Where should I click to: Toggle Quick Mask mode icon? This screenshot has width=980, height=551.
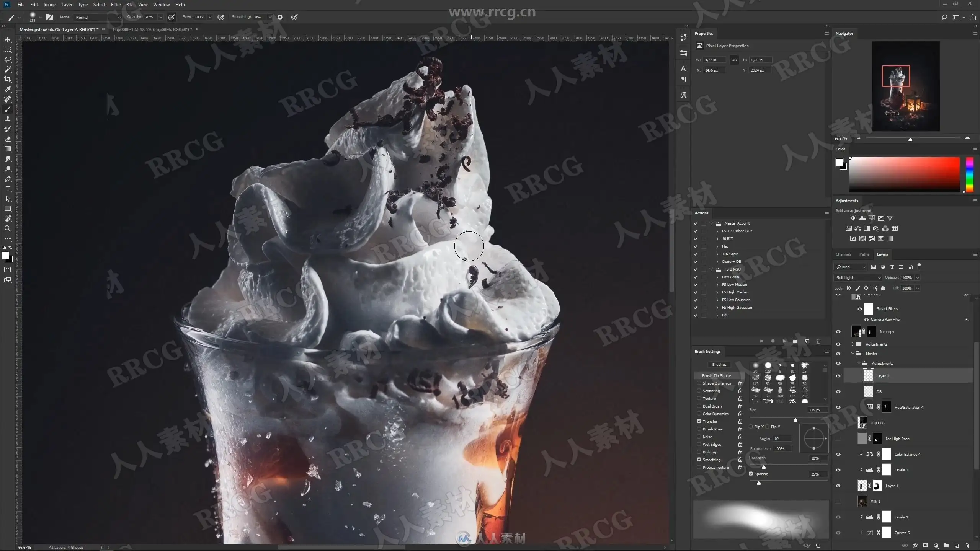pyautogui.click(x=8, y=270)
